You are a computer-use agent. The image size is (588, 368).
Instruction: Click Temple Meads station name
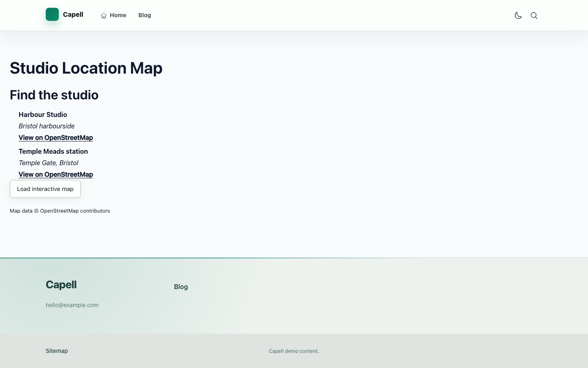(x=53, y=151)
